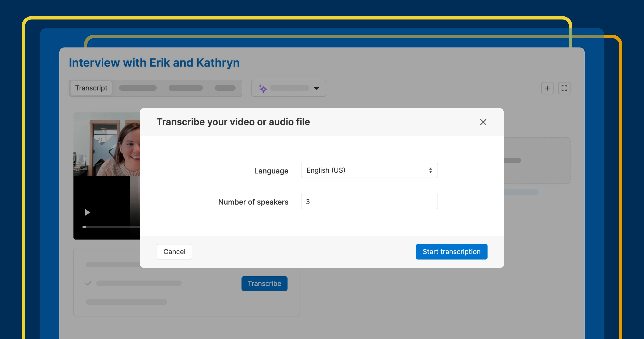Viewport: 644px width, 339px height.
Task: Click the purple AI sparkles icon
Action: [x=263, y=88]
